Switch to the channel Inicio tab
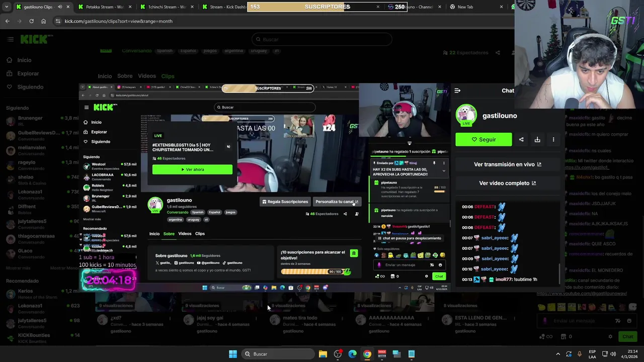The image size is (644, 362). coord(105,76)
